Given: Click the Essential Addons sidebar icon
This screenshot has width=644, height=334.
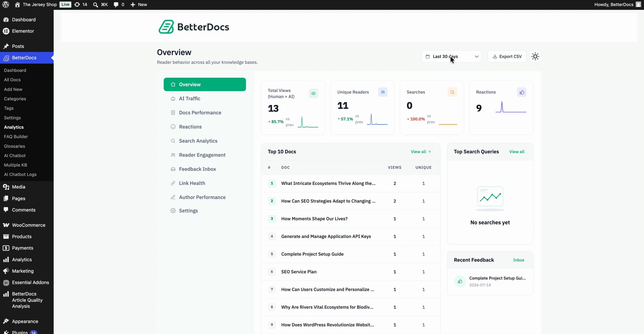Looking at the screenshot, I should point(6,283).
